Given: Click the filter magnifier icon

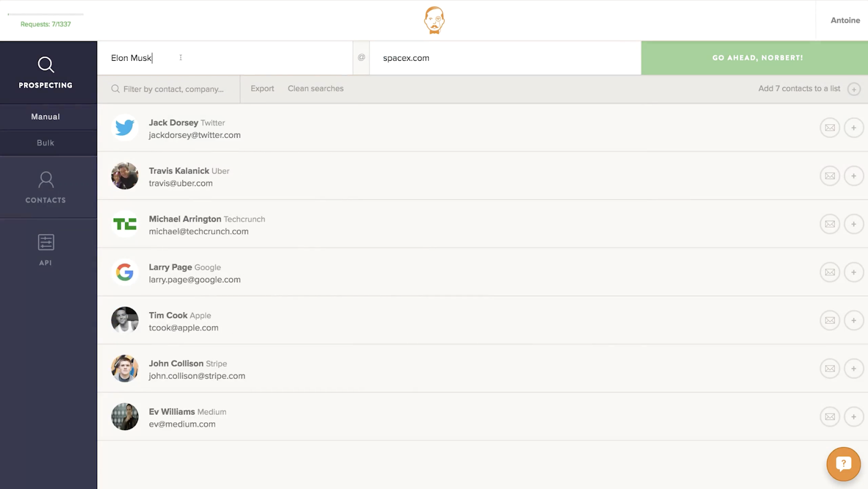Looking at the screenshot, I should click(x=116, y=88).
